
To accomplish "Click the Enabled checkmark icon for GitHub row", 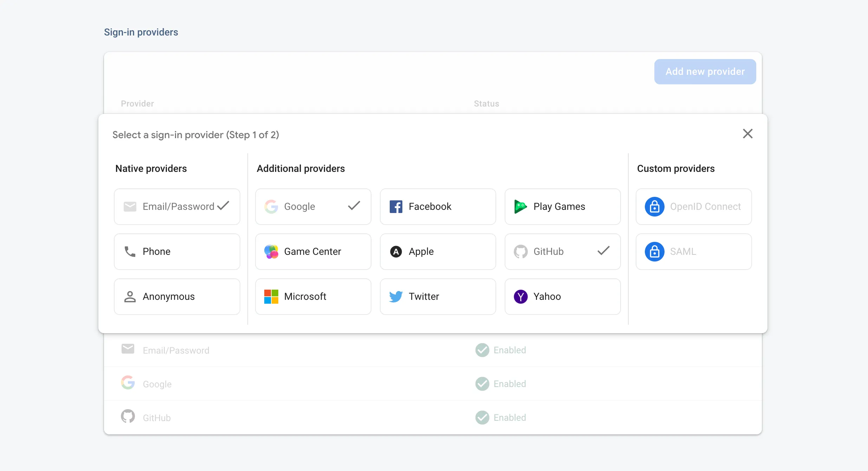I will pos(482,418).
